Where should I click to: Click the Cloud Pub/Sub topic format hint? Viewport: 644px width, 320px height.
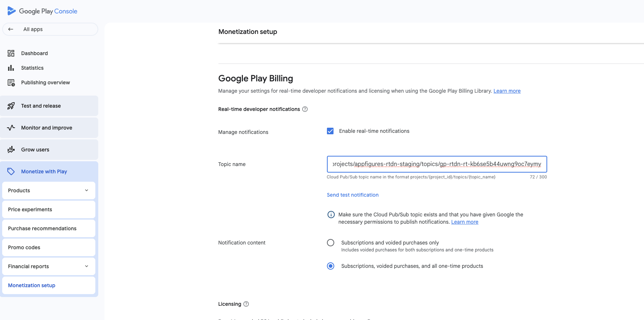(411, 177)
